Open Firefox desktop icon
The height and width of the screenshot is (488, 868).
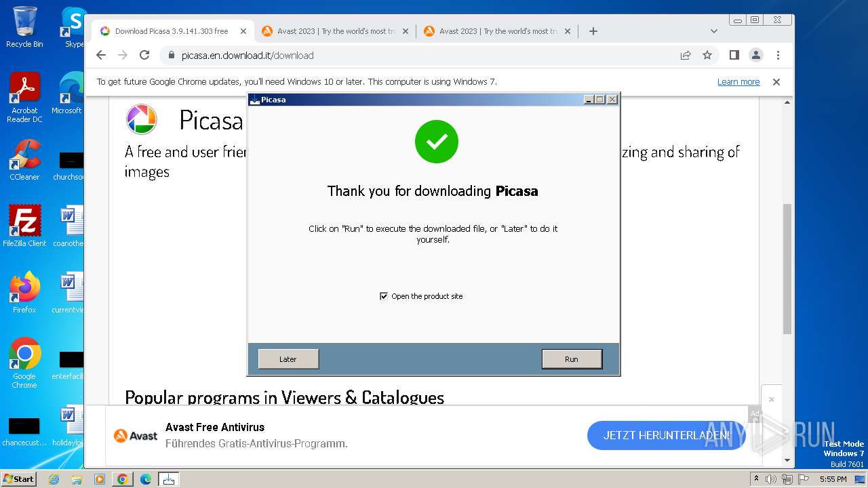[24, 293]
